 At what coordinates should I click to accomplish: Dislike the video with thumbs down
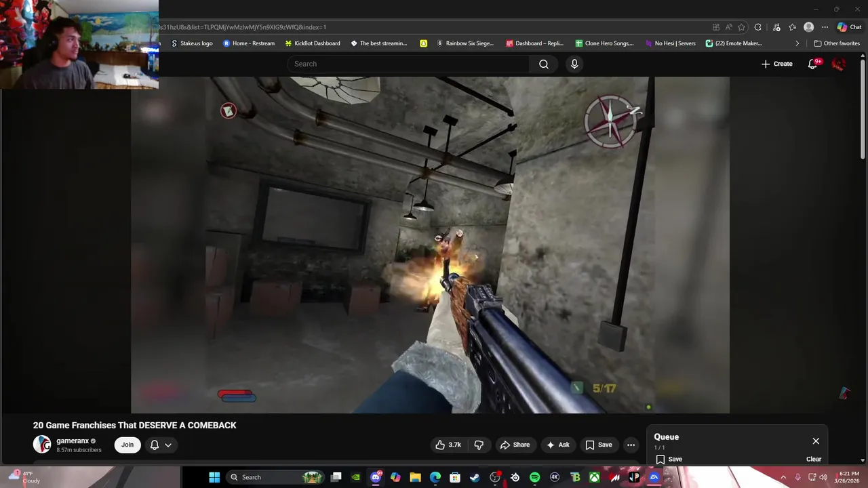point(479,445)
